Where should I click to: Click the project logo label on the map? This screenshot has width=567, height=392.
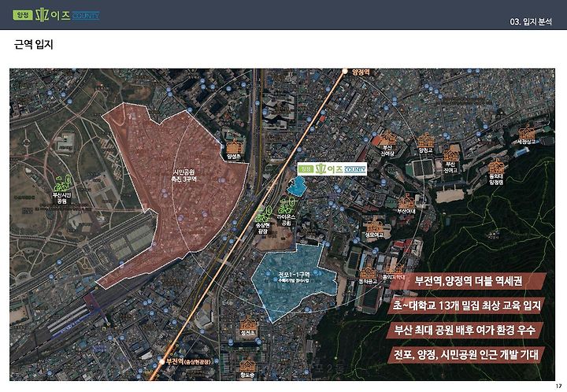coord(332,168)
